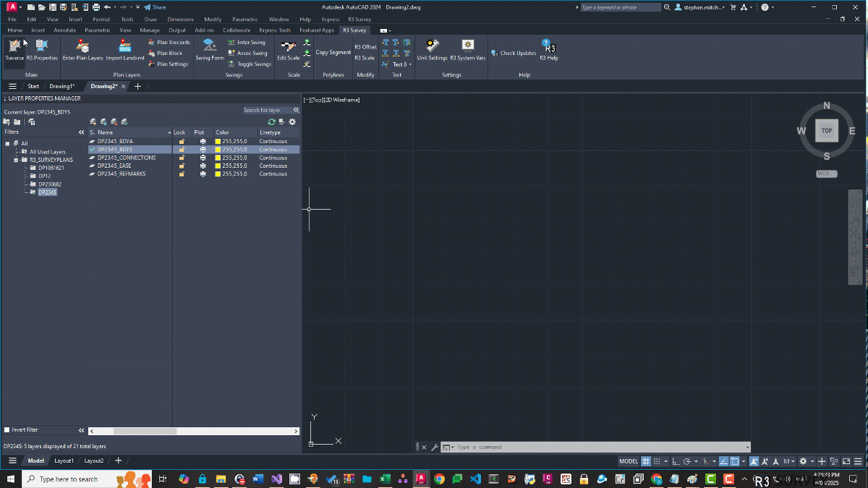The image size is (868, 488).
Task: Click the R3 Scale button
Action: click(x=365, y=58)
